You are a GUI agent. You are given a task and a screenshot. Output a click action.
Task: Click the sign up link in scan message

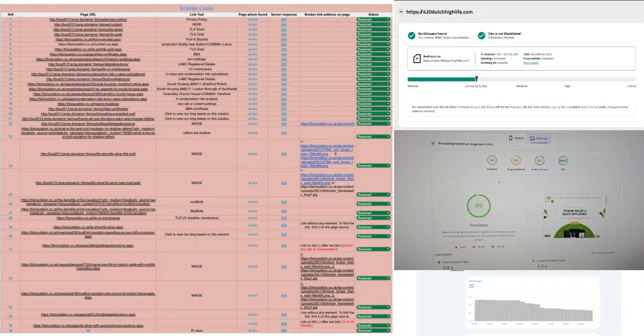coord(556,107)
